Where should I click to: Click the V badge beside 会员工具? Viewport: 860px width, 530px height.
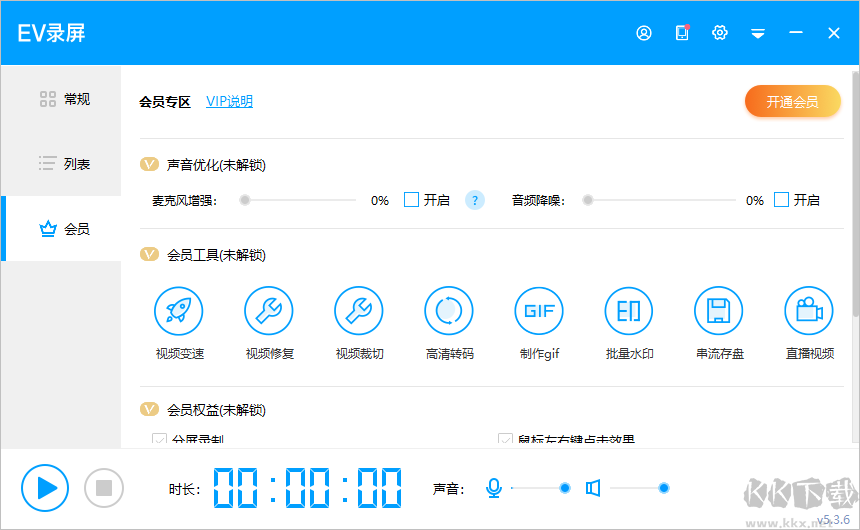pos(149,254)
